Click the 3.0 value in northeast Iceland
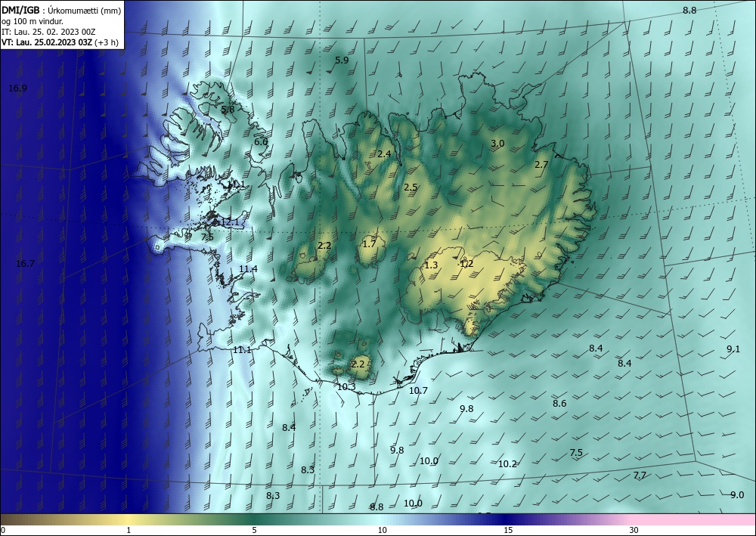 [x=497, y=143]
